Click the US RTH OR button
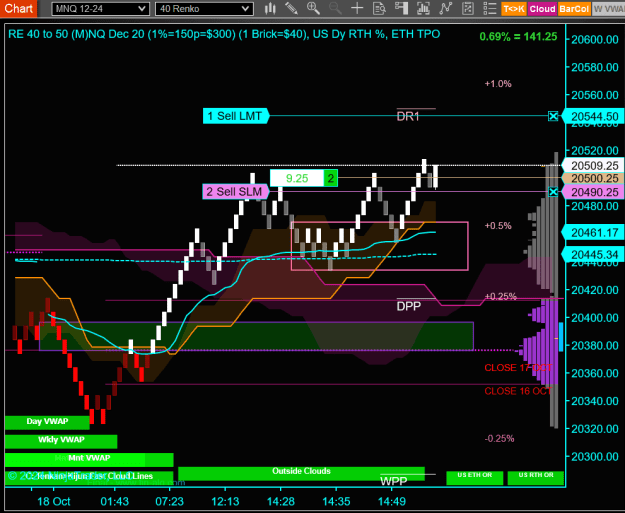 (x=536, y=478)
